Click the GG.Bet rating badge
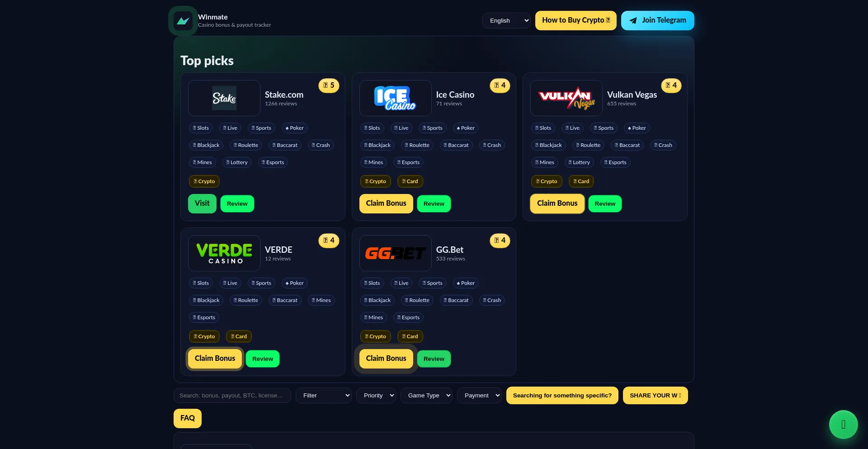868x449 pixels. [x=500, y=241]
